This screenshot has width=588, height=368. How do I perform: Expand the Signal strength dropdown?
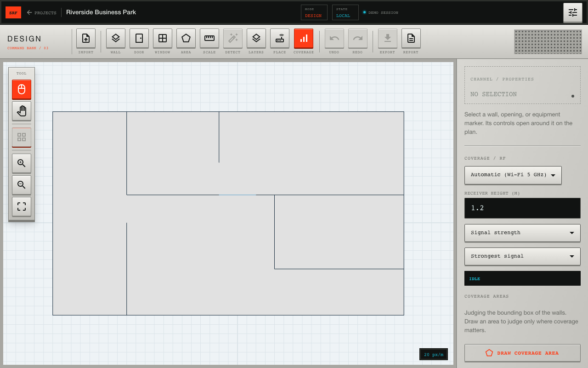coord(522,233)
